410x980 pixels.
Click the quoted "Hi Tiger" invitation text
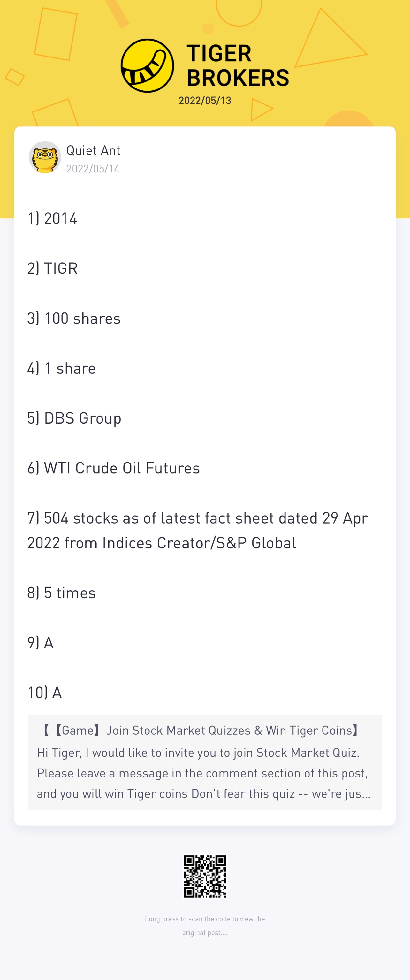point(203,773)
